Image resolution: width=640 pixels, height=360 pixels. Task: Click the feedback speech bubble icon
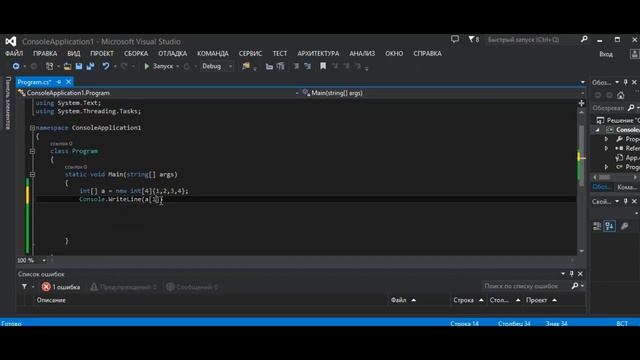click(455, 39)
